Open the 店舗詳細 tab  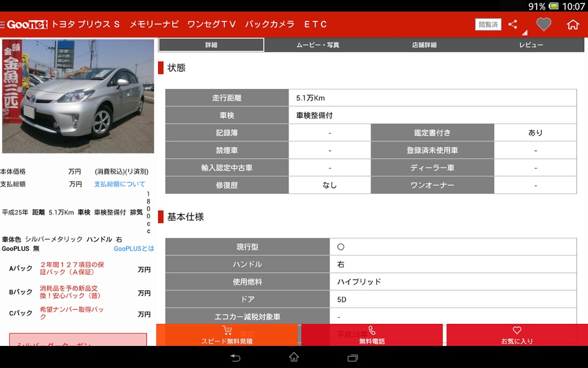pos(424,45)
